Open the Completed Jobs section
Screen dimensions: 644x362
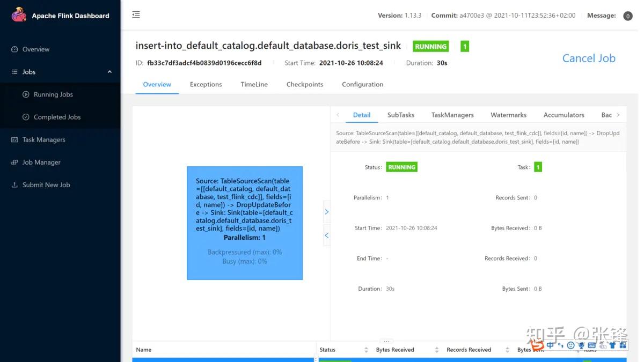(x=57, y=116)
